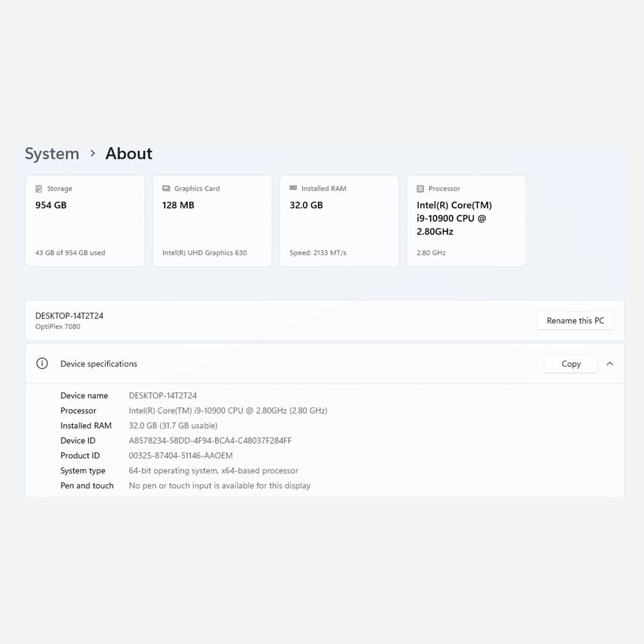Click the System type value text
The height and width of the screenshot is (644, 644).
click(x=213, y=470)
